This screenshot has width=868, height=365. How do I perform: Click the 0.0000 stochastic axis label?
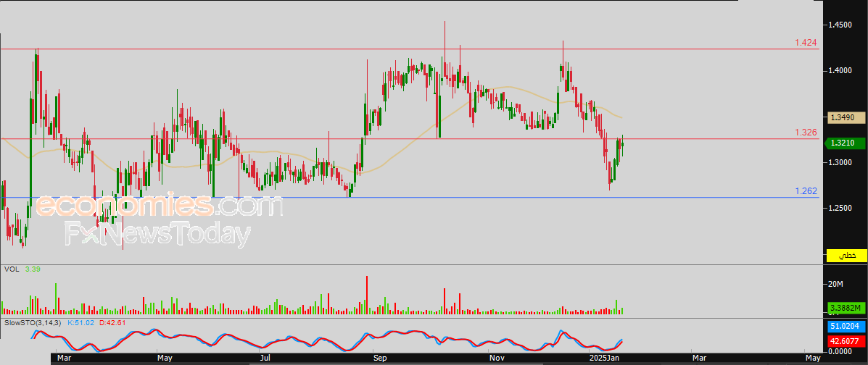click(840, 351)
